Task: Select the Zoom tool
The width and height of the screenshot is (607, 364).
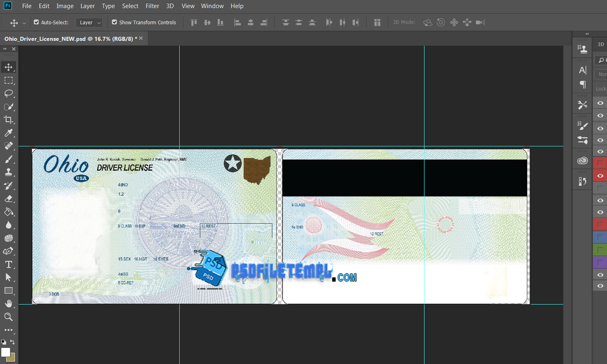Action: click(x=9, y=317)
